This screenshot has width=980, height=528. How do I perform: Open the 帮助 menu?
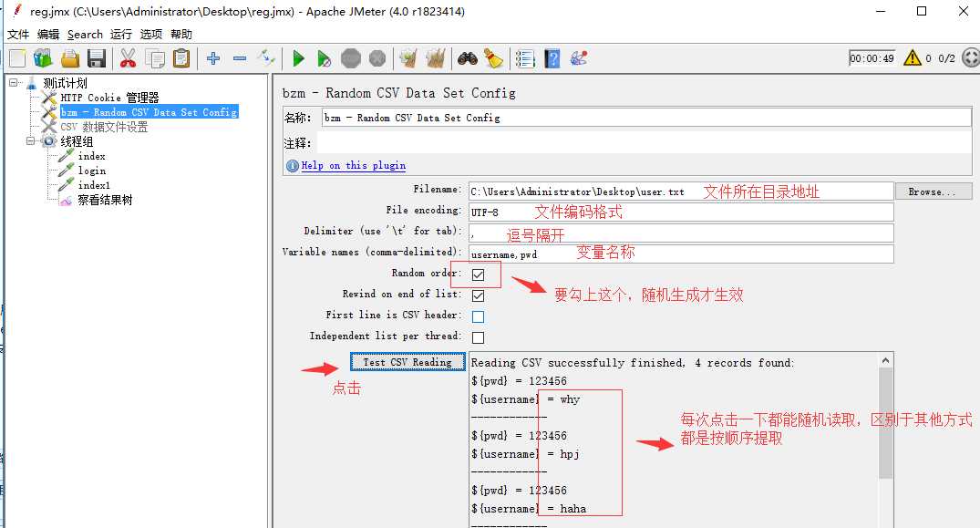[181, 35]
